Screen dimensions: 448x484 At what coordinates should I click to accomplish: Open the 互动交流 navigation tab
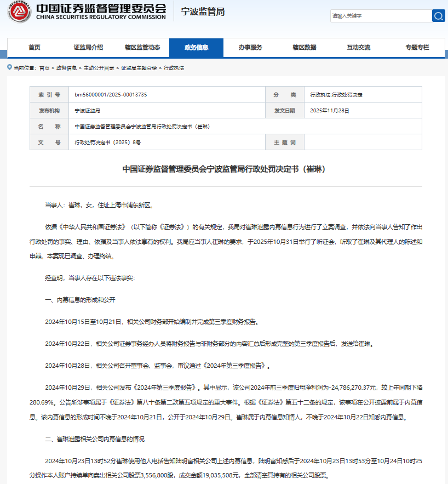[358, 48]
